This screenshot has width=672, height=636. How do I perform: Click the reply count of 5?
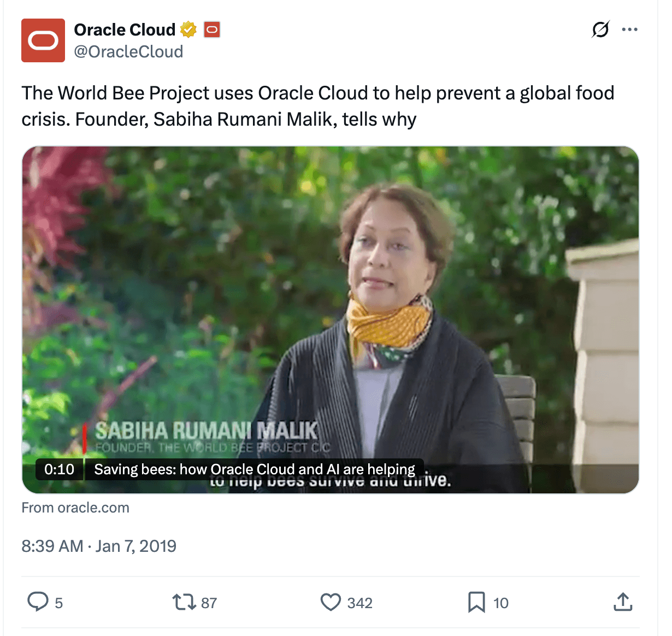coord(59,603)
